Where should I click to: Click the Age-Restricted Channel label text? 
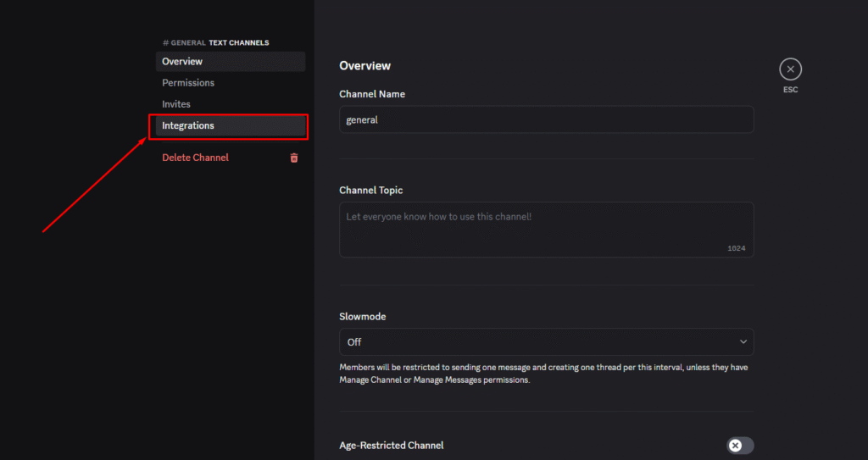(x=392, y=445)
